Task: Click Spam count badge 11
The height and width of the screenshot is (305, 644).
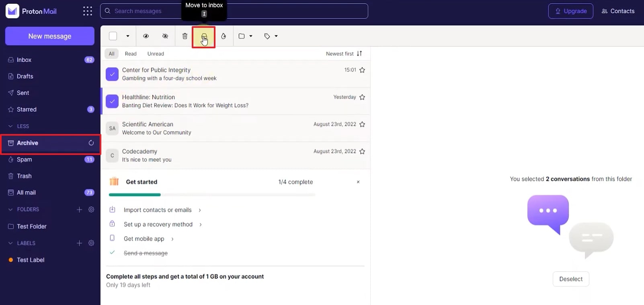Action: pyautogui.click(x=89, y=159)
